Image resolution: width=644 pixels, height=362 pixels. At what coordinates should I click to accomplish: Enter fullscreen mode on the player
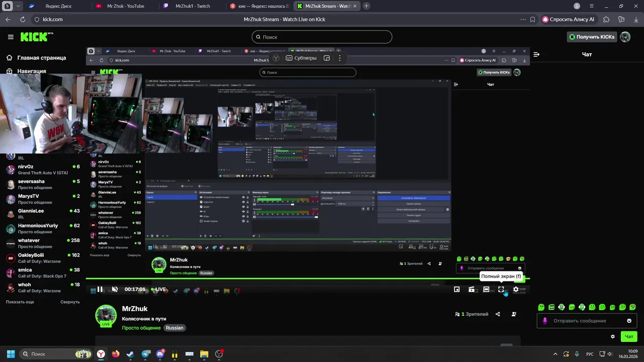pos(501,290)
